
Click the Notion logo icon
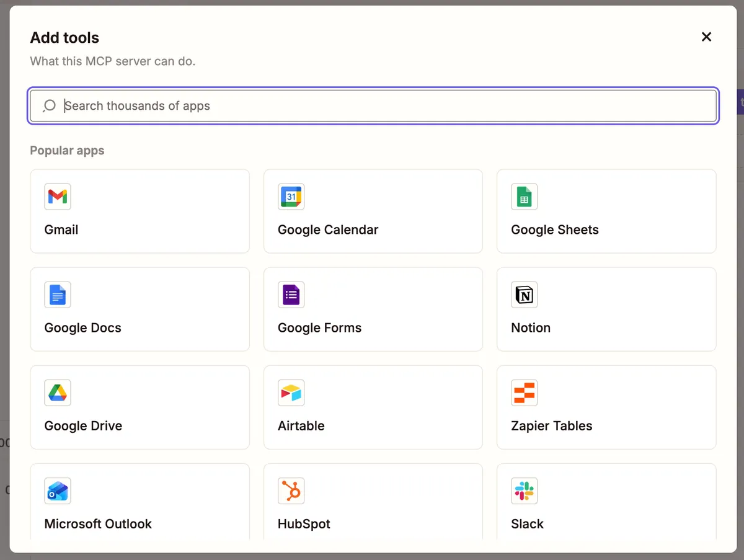pos(525,295)
